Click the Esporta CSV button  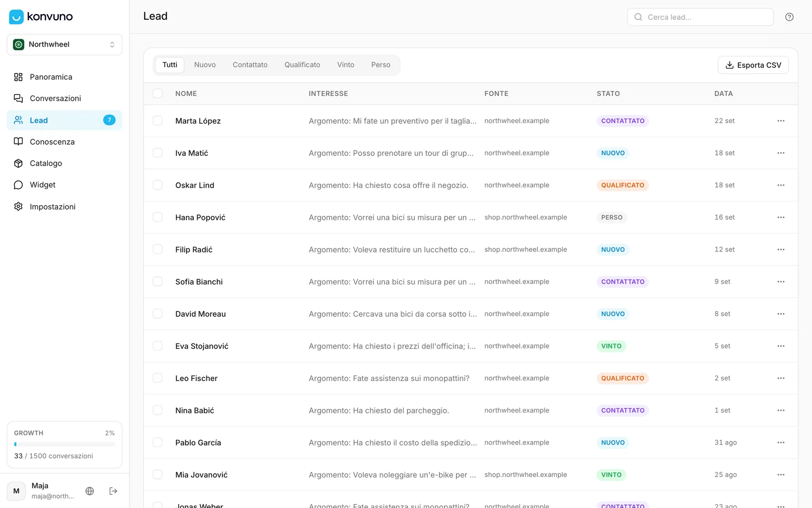click(753, 65)
